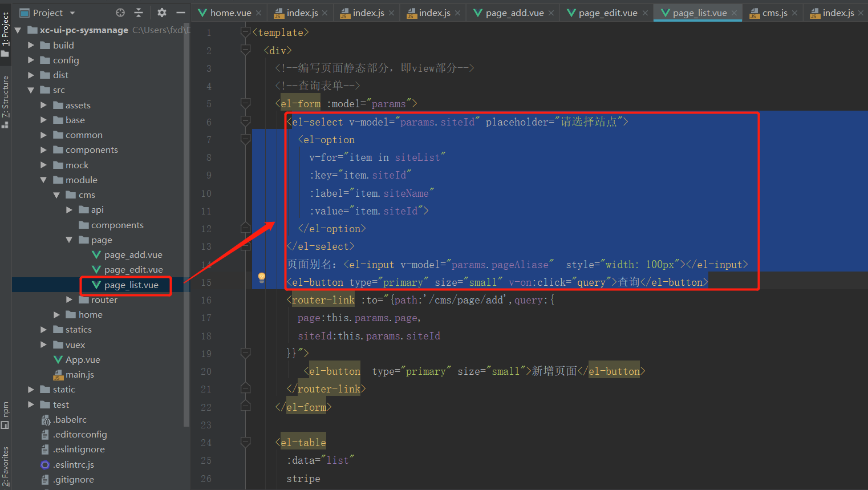Collapse the xc-ui-pc-sysmanage root folder
868x490 pixels.
pyautogui.click(x=18, y=30)
